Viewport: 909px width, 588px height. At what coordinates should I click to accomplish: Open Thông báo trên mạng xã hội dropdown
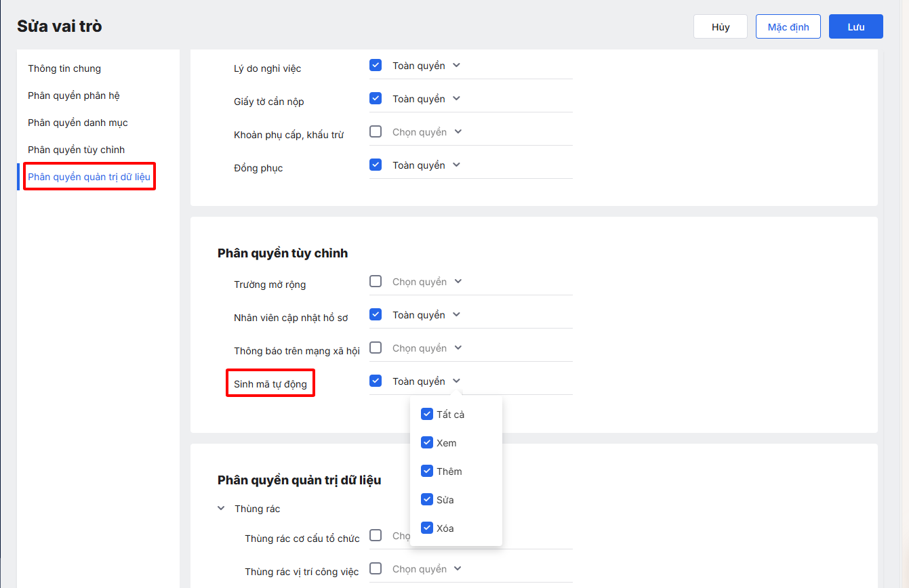[458, 348]
